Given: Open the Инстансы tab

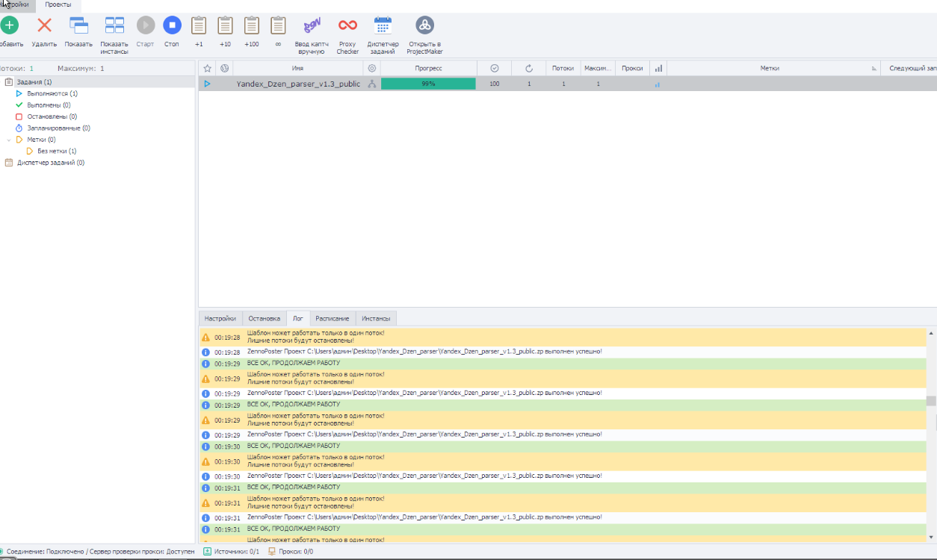Looking at the screenshot, I should pyautogui.click(x=376, y=318).
